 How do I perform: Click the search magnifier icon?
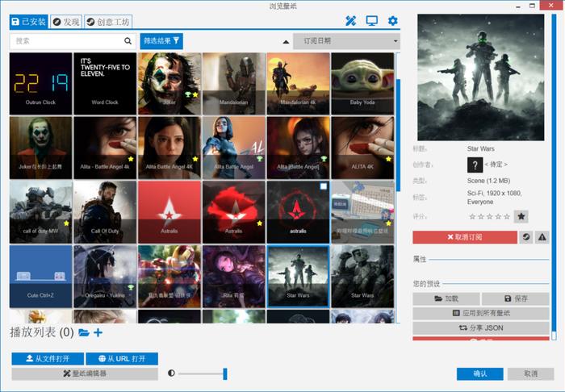(128, 41)
